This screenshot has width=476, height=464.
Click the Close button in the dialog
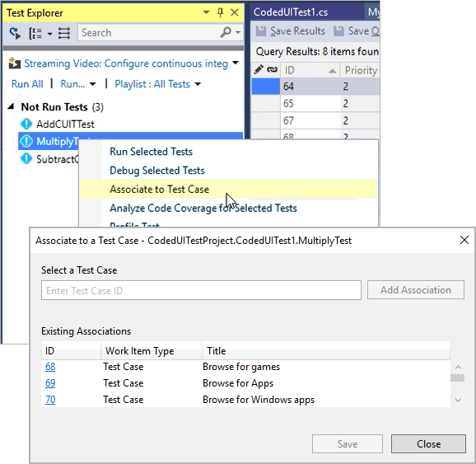click(x=428, y=443)
